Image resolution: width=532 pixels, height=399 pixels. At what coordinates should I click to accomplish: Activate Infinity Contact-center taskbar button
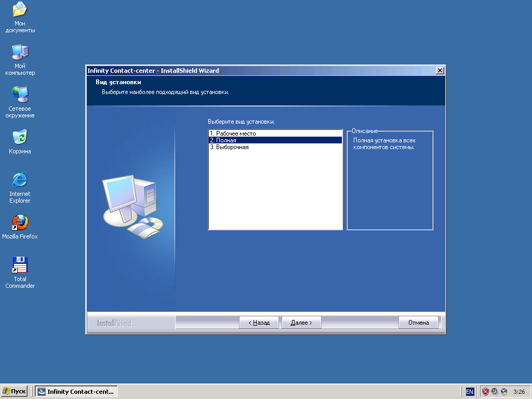[76, 392]
